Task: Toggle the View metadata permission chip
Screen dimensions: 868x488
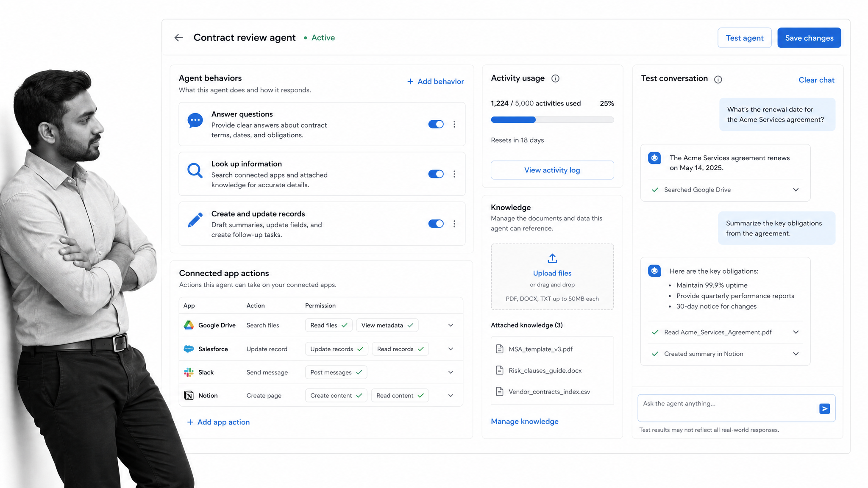Action: pyautogui.click(x=387, y=325)
